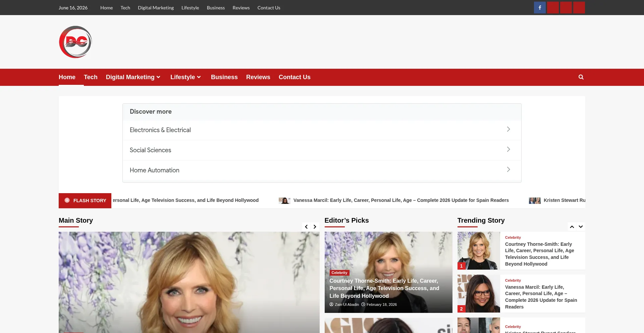The width and height of the screenshot is (644, 333).
Task: Click Digital Marketing in top dark bar
Action: tap(156, 8)
